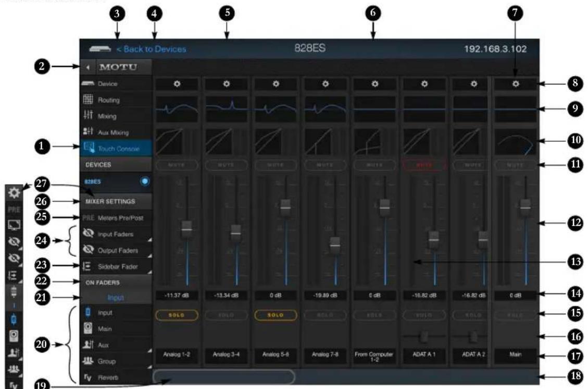Click the ADAT A 1 pan slider

point(424,336)
